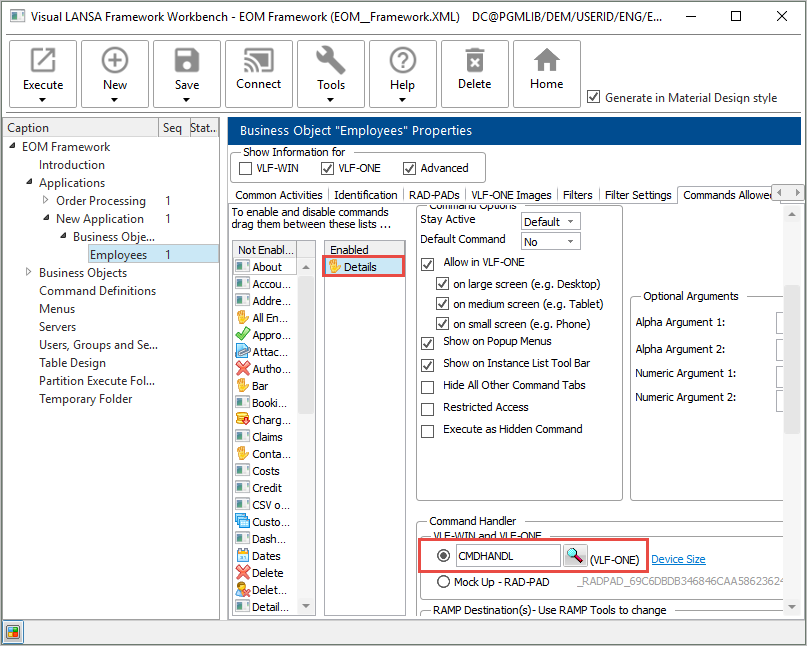Click the New plus icon
Viewport: 807px width, 646px height.
(114, 60)
